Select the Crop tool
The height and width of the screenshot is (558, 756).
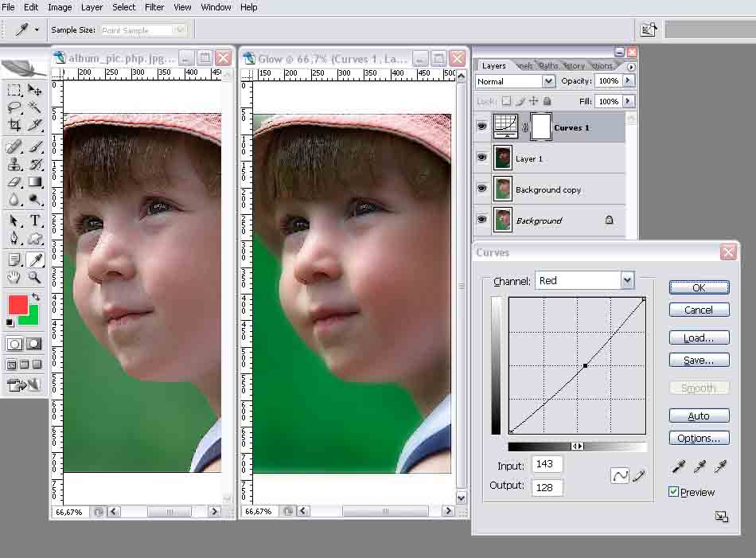[14, 125]
